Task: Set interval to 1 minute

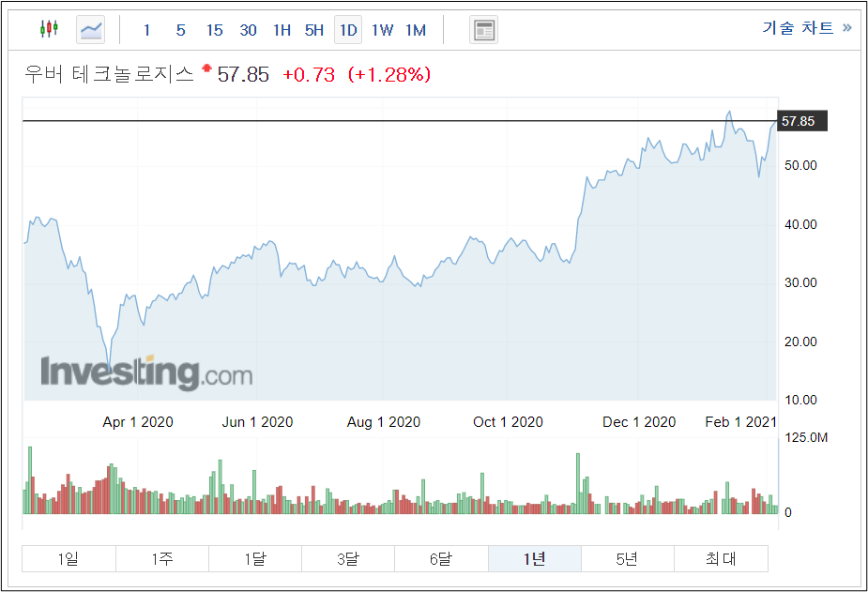Action: point(146,30)
